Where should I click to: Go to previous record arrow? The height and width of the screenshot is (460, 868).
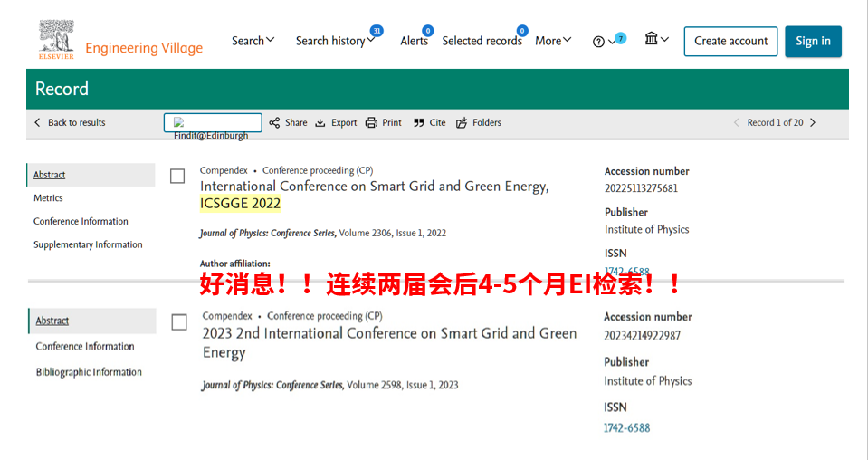coord(736,122)
